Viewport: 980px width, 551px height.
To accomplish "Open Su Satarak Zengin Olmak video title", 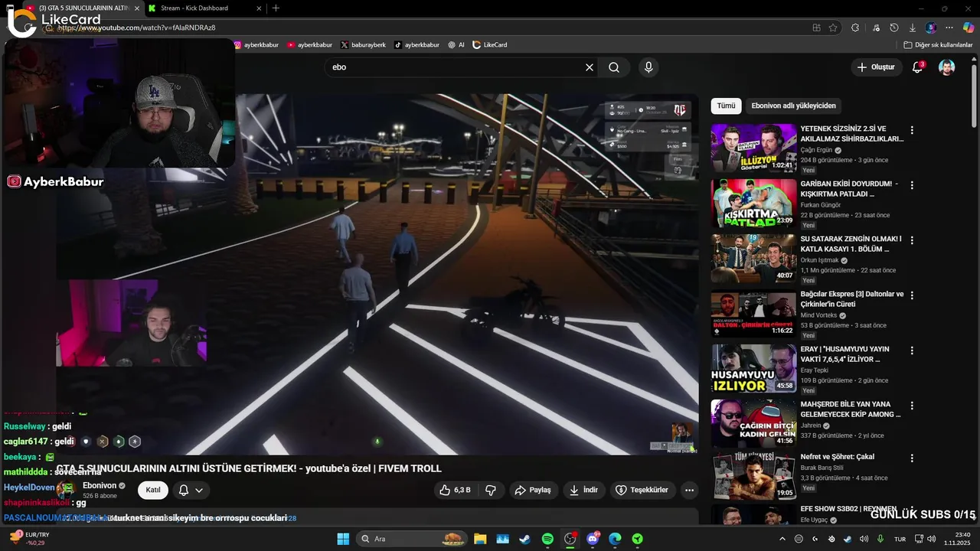I will click(851, 244).
